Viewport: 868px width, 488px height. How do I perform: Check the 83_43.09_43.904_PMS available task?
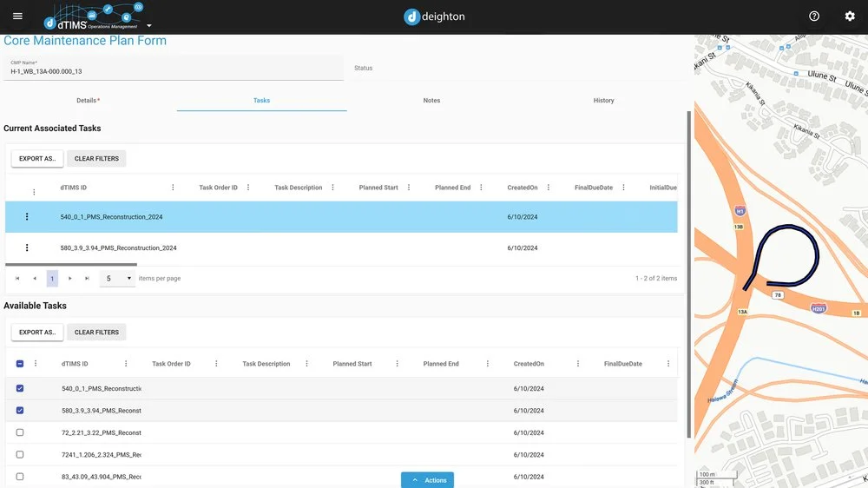tap(20, 477)
